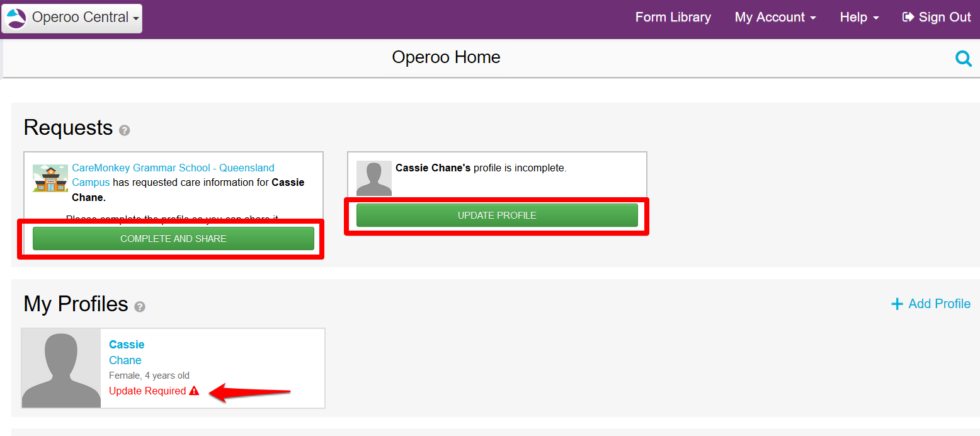Open the Form Library page
The image size is (980, 436).
[673, 17]
